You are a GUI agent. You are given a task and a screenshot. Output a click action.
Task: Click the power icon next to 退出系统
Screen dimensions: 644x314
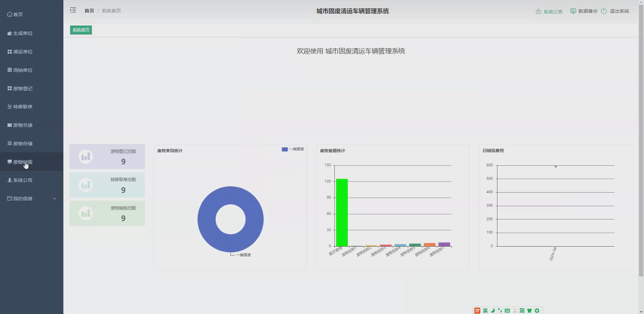click(604, 11)
